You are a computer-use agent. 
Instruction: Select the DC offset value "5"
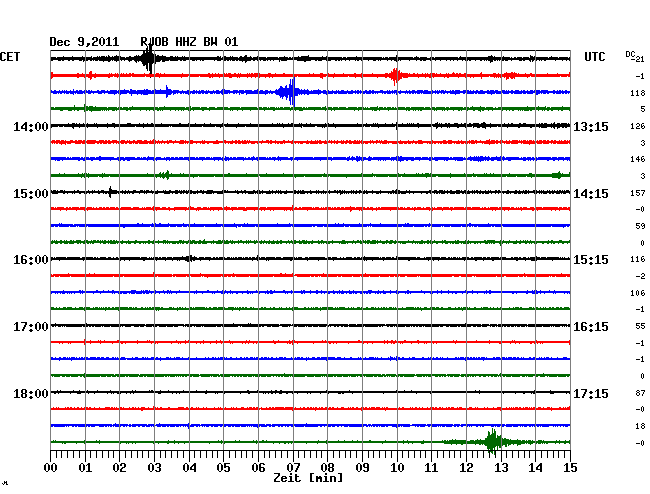coord(643,109)
